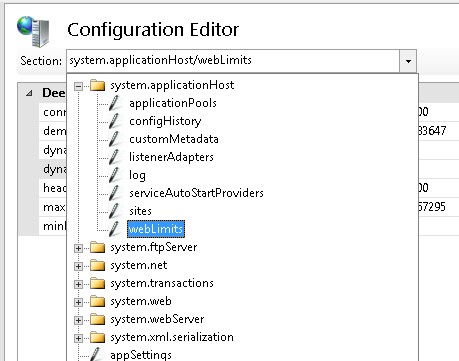Collapse the system.applicationHost node
The height and width of the screenshot is (361, 459).
(78, 86)
